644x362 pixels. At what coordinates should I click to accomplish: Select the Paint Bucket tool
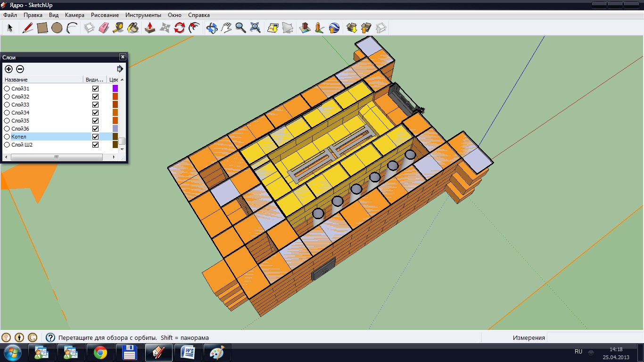(133, 28)
